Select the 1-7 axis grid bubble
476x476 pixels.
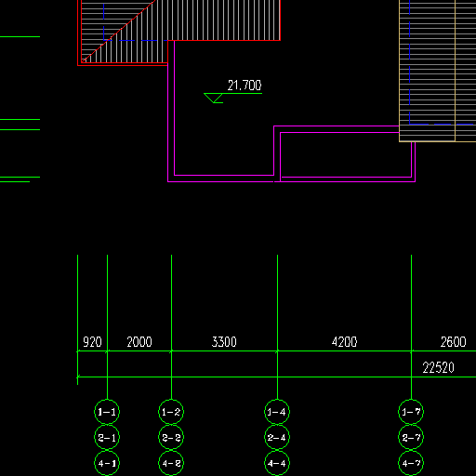click(x=411, y=412)
